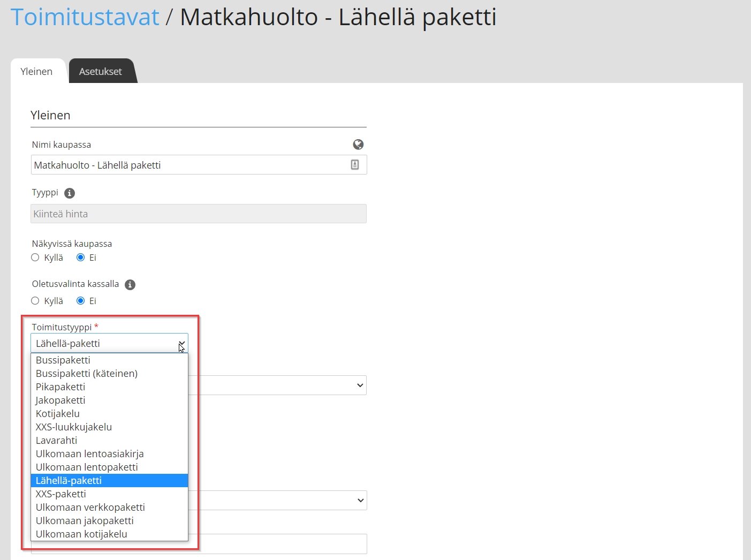Screen dimensions: 751x560
Task: Choose Pikapaketti delivery type
Action: click(109, 387)
